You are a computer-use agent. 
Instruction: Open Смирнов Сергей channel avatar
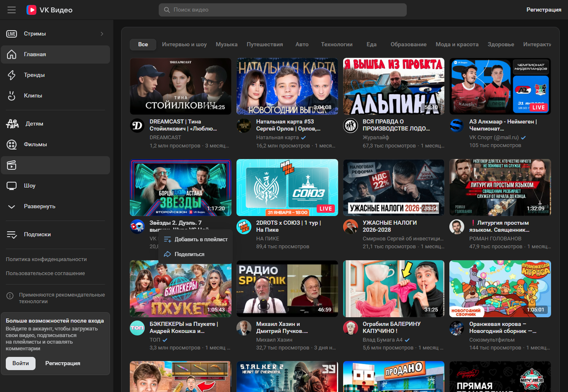(x=350, y=226)
